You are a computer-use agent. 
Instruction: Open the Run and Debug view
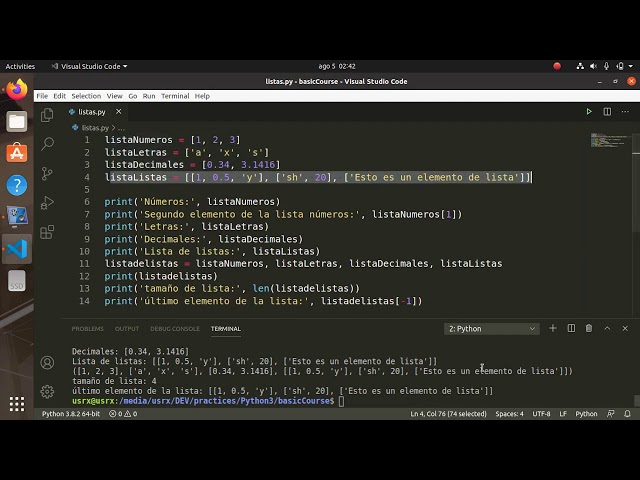pyautogui.click(x=47, y=202)
